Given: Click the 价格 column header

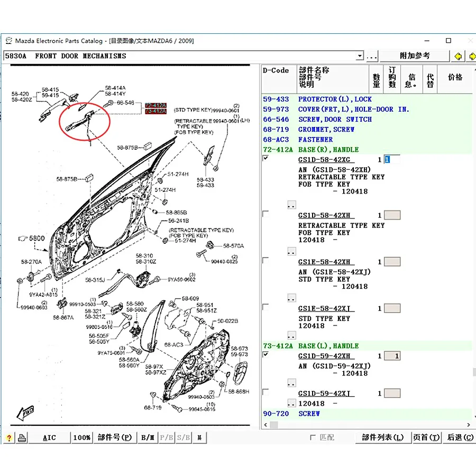Looking at the screenshot, I should 454,79.
